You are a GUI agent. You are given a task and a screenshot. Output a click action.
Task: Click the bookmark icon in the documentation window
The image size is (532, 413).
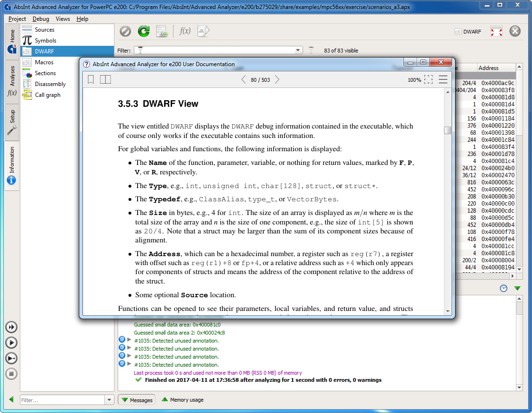[x=91, y=79]
